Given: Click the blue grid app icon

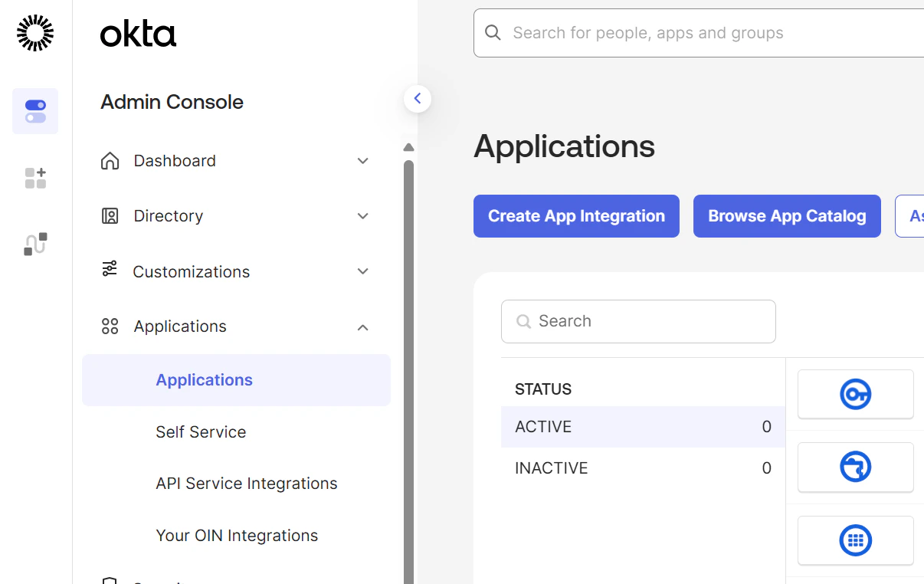Looking at the screenshot, I should [x=855, y=540].
